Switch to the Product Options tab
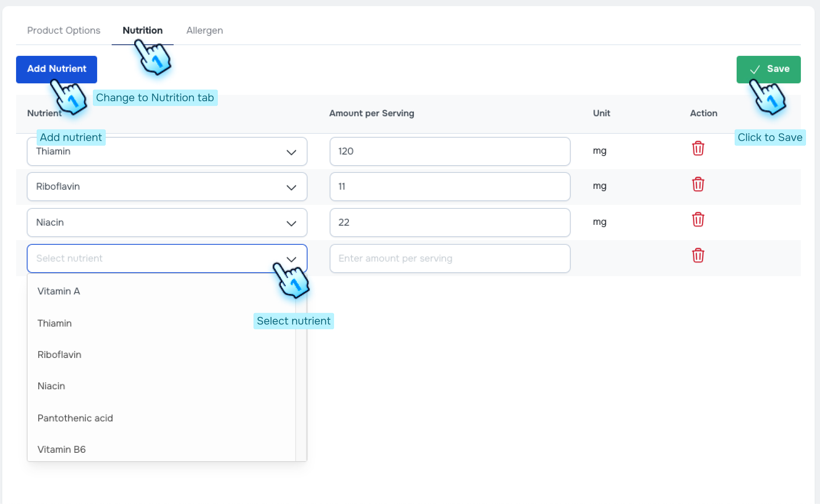The height and width of the screenshot is (504, 820). [x=63, y=30]
